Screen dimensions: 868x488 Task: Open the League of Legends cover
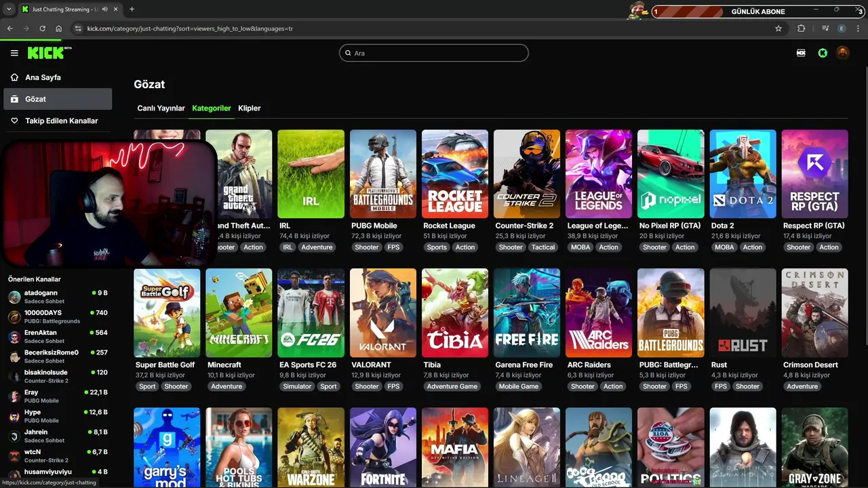coord(599,174)
